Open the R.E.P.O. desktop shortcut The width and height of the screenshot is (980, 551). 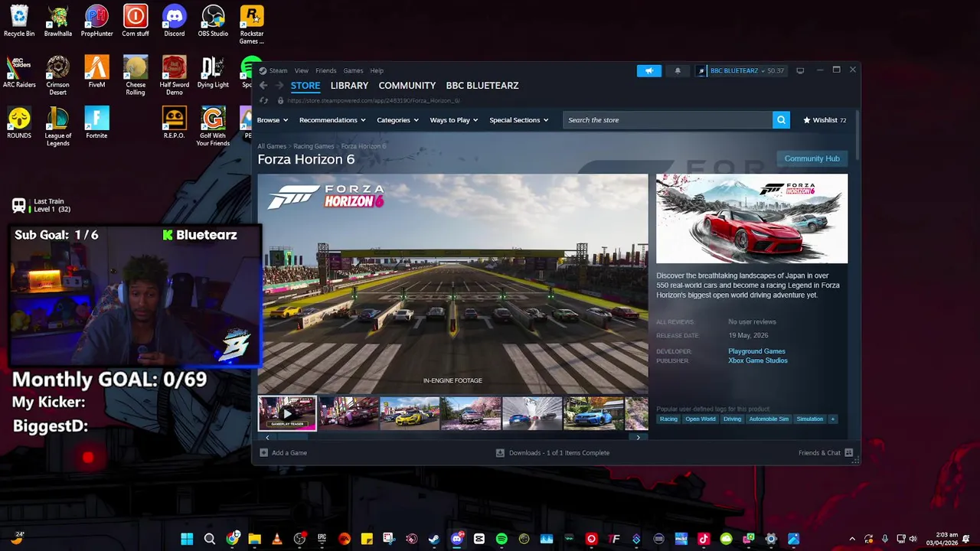coord(175,122)
